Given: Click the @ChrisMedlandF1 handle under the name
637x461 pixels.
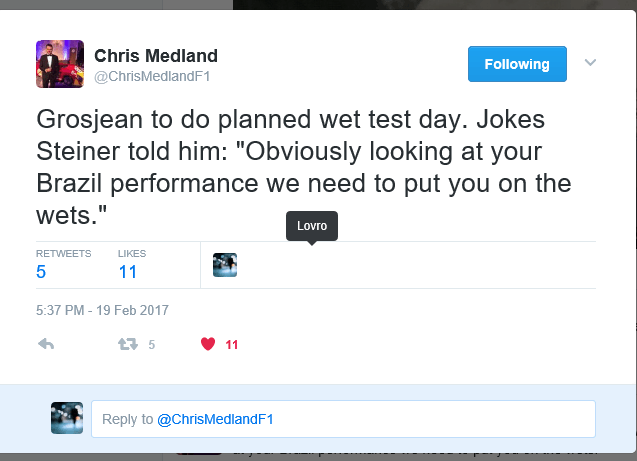Looking at the screenshot, I should pos(151,76).
